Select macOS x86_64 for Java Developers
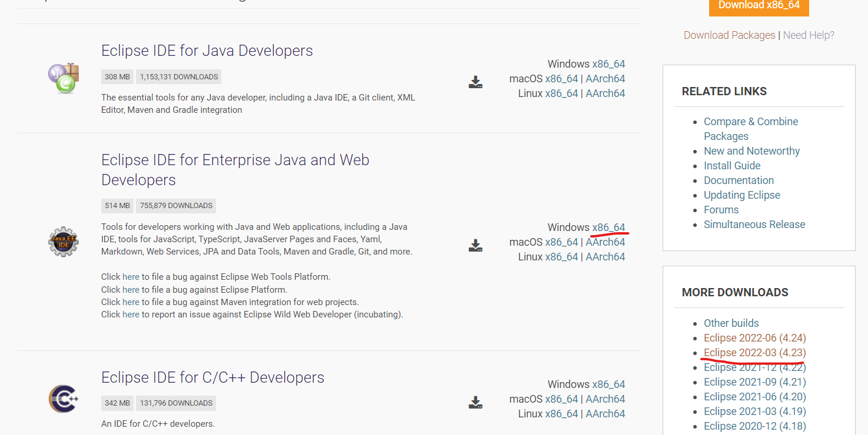 (x=562, y=79)
